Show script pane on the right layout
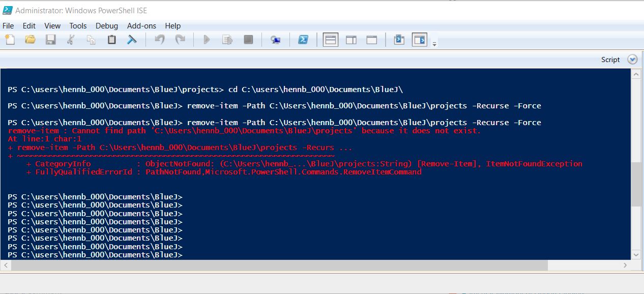The height and width of the screenshot is (294, 644). tap(351, 40)
